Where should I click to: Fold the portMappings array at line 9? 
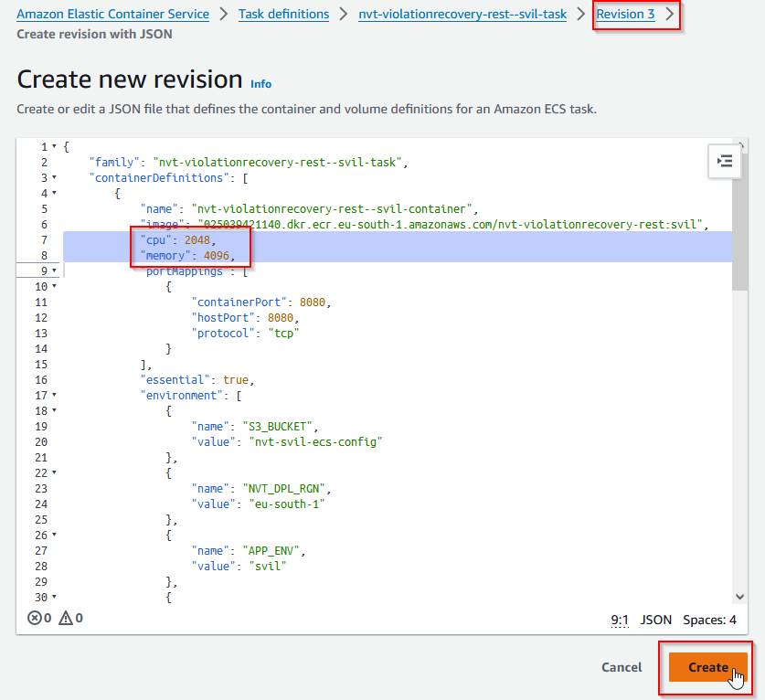pyautogui.click(x=54, y=271)
